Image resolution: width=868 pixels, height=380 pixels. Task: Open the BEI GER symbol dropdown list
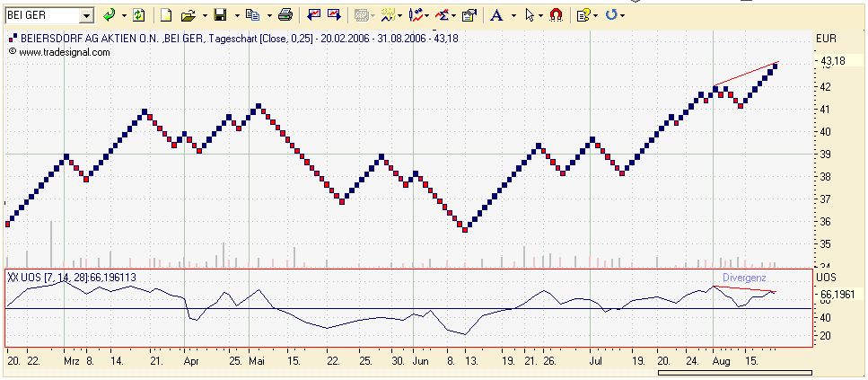pyautogui.click(x=86, y=15)
